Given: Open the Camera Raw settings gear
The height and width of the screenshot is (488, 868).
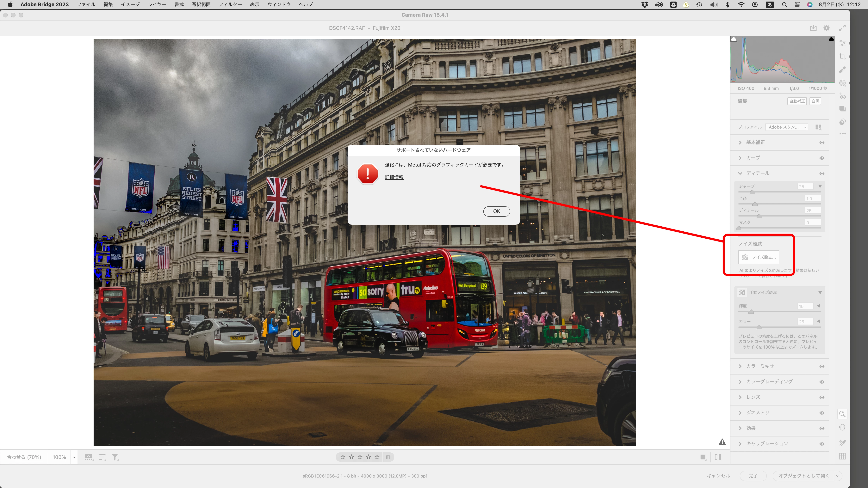Looking at the screenshot, I should (x=826, y=28).
